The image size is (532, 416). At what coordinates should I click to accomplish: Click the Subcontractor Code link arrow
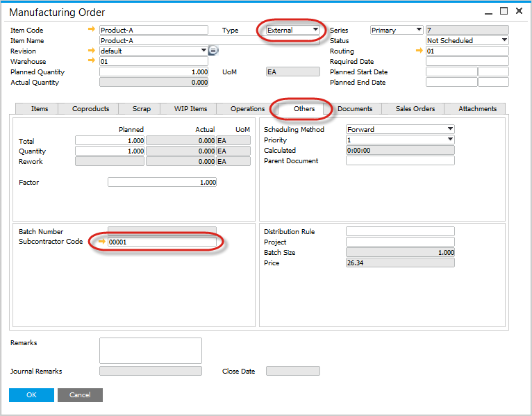[102, 242]
